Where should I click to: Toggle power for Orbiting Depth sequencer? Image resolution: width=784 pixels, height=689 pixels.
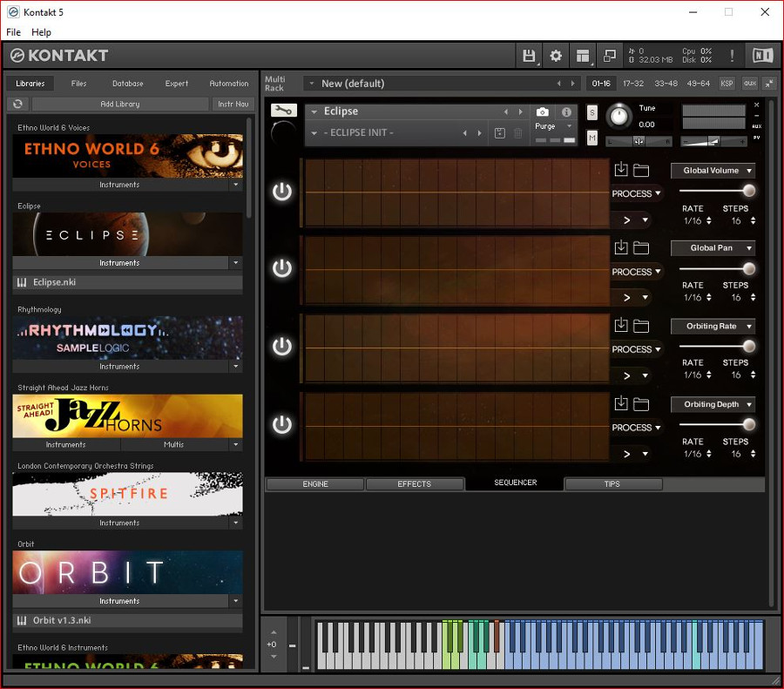point(282,424)
